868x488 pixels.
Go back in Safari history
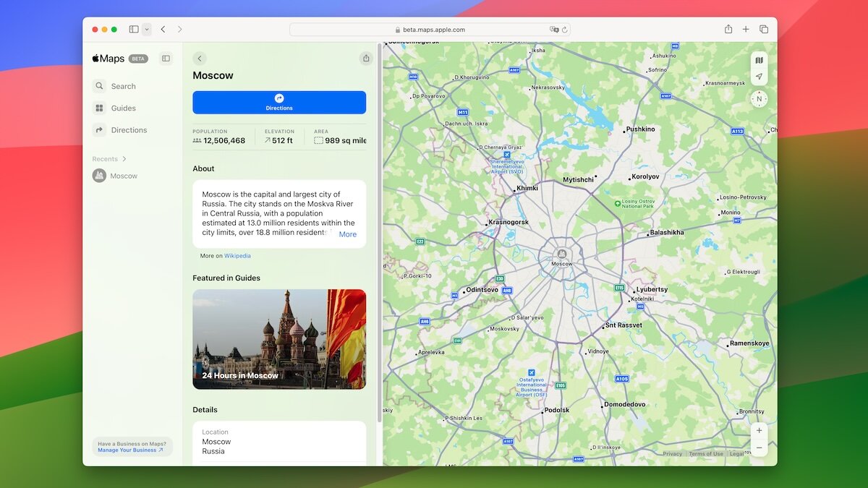point(163,30)
